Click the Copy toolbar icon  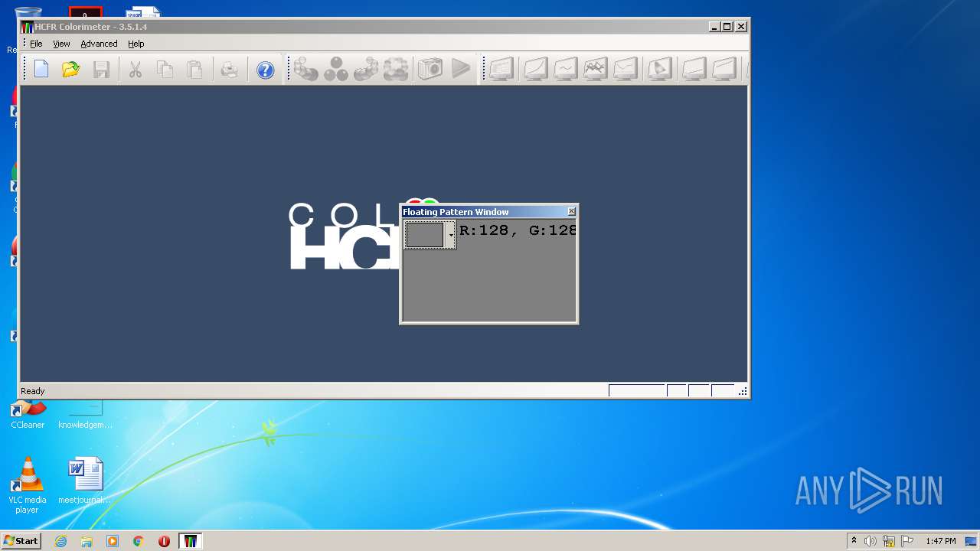point(165,70)
